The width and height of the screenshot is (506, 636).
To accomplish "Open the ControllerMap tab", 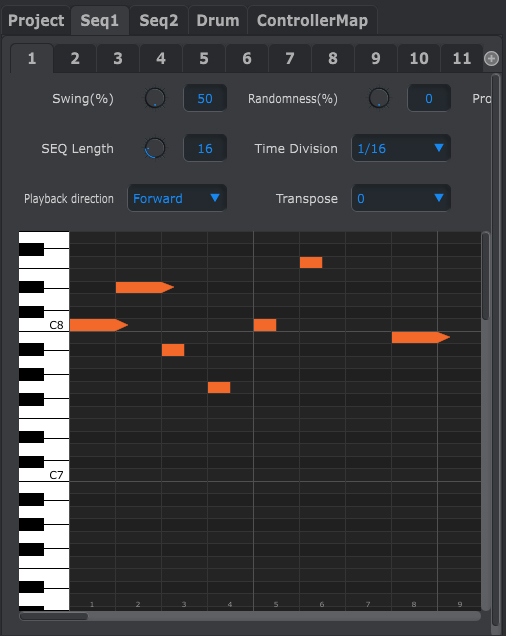I will click(x=312, y=20).
